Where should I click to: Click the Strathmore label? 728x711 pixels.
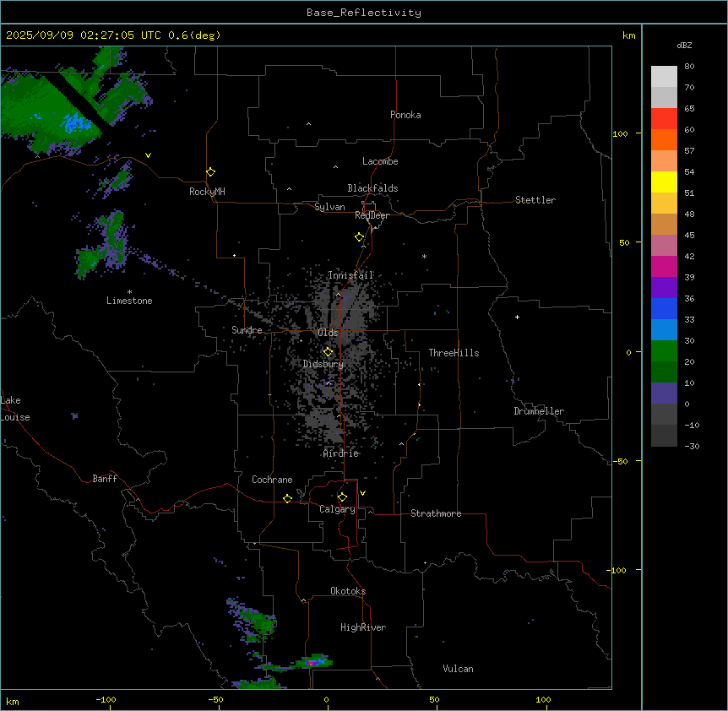436,513
